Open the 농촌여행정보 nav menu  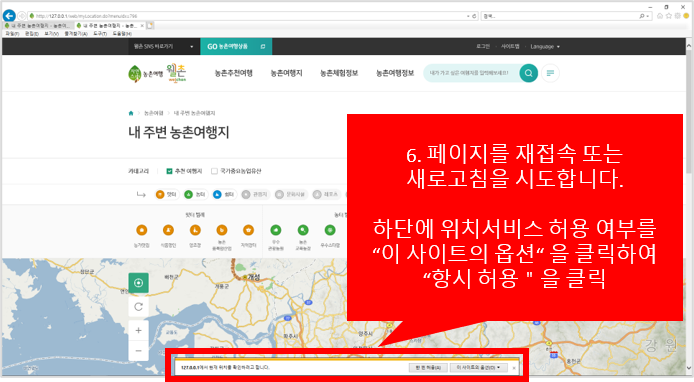coord(395,73)
